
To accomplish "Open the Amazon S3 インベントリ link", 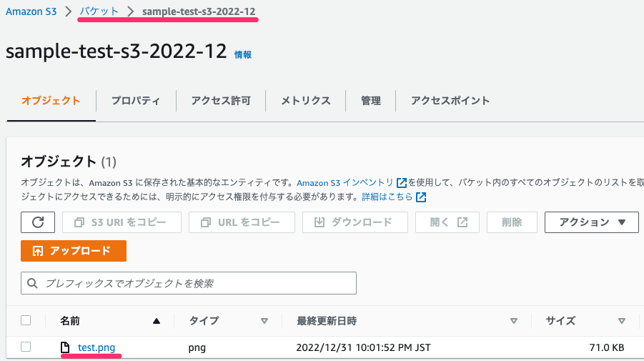I will 345,183.
